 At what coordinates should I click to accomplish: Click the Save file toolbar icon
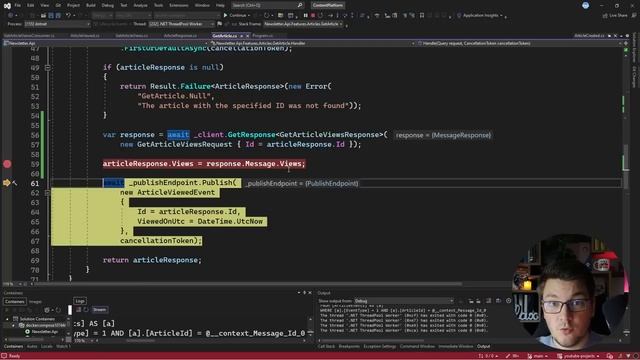pos(51,16)
